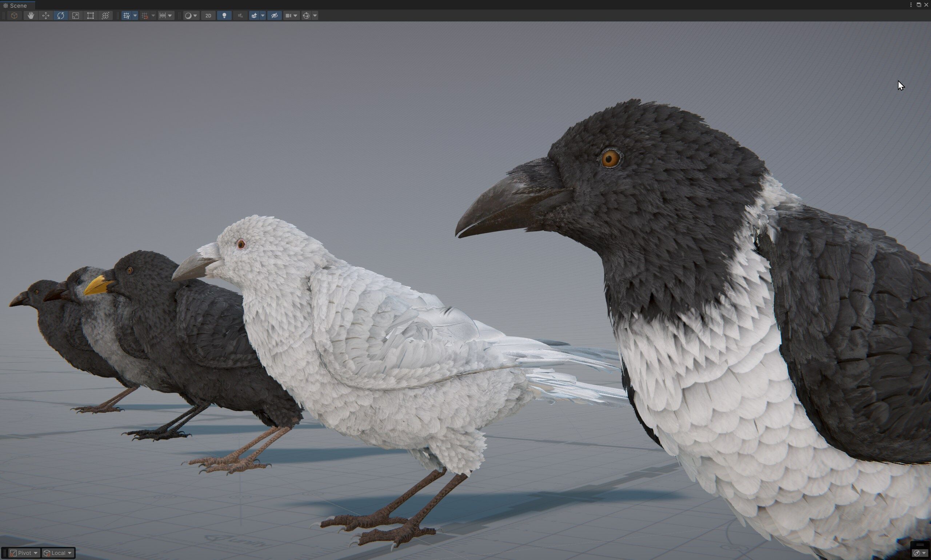This screenshot has height=560, width=931.
Task: Select the Hand view tool
Action: 31,16
